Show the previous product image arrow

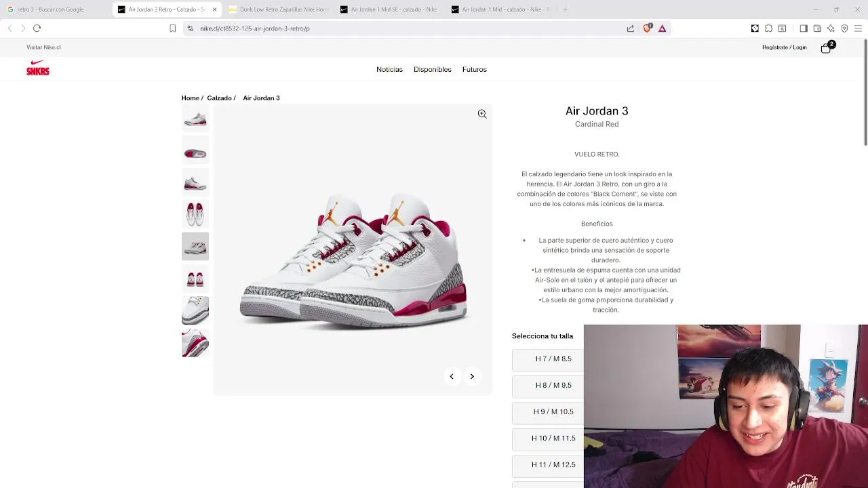pyautogui.click(x=452, y=376)
